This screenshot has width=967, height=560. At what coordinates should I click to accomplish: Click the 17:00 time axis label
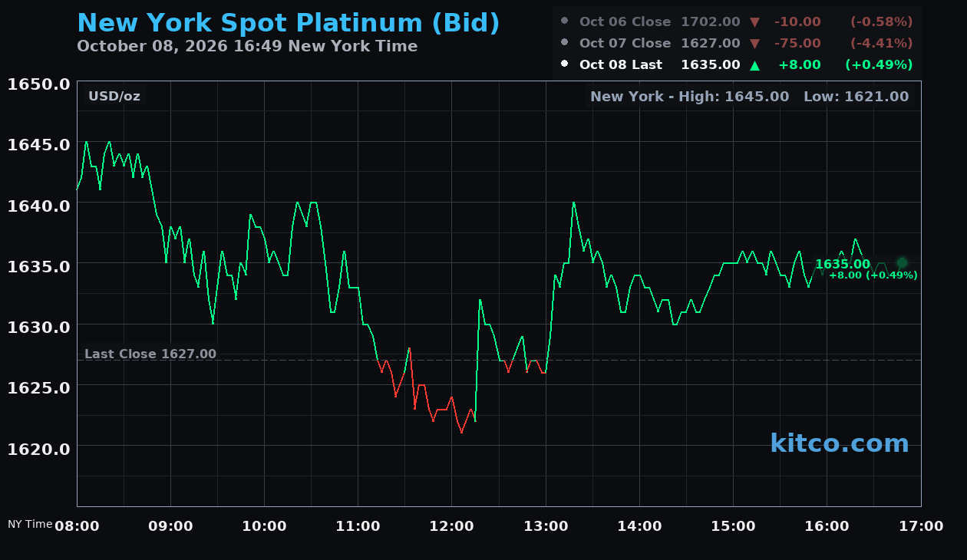pos(921,526)
